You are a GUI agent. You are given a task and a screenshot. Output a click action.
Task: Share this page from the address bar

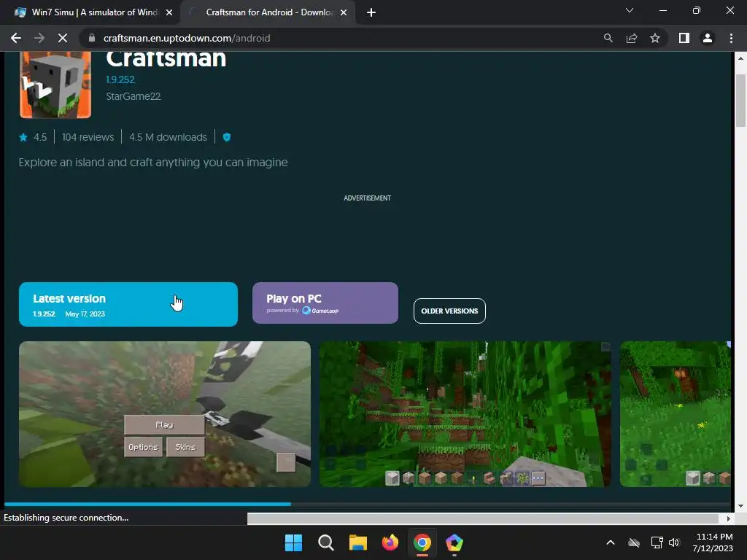[x=632, y=38]
